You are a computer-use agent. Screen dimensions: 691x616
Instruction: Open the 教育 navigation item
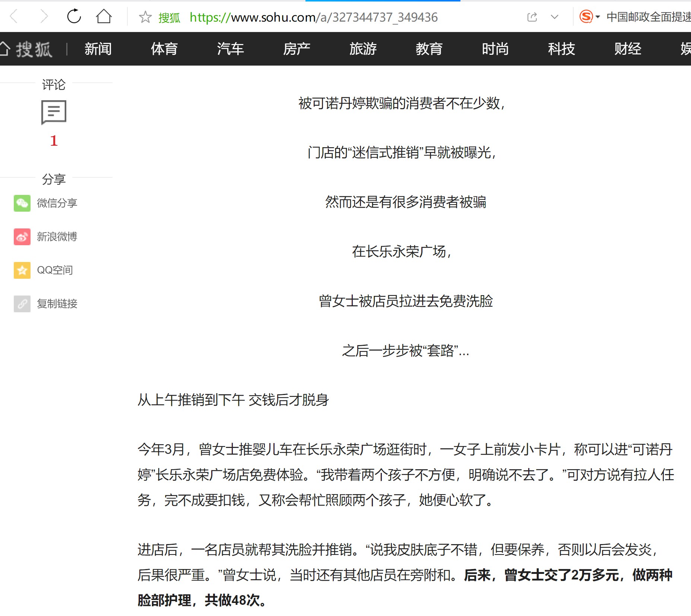coord(429,49)
